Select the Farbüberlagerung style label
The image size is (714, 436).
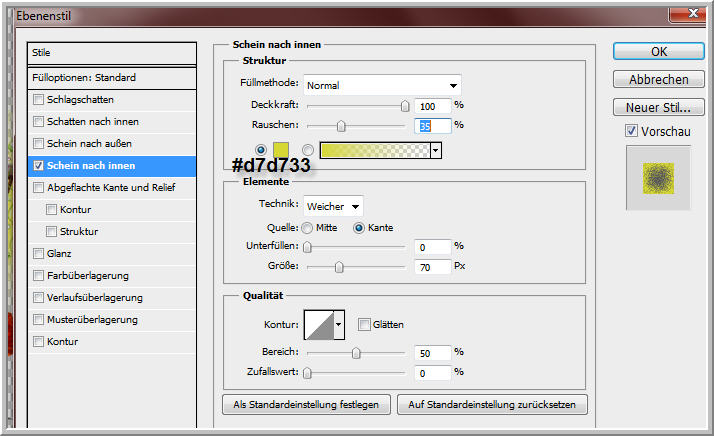pyautogui.click(x=88, y=276)
